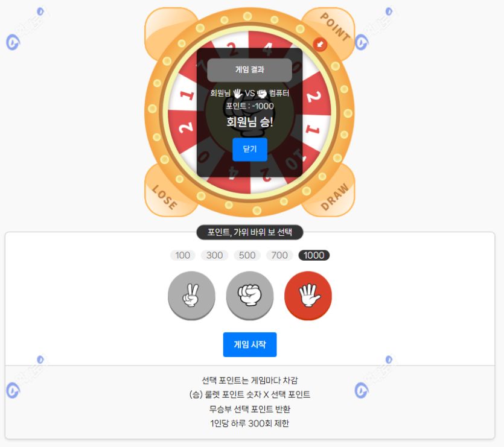Click the POINT corner label
The width and height of the screenshot is (504, 447).
click(x=335, y=27)
